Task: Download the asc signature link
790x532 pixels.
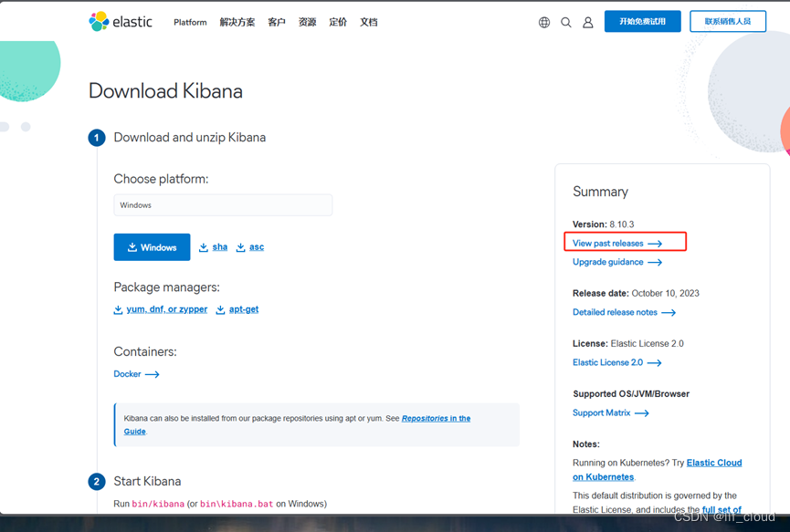Action: coord(250,247)
